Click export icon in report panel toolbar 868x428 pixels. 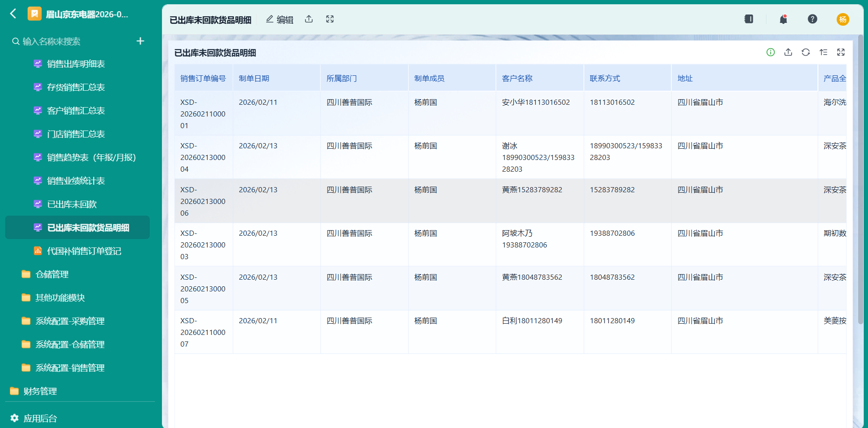click(x=788, y=52)
